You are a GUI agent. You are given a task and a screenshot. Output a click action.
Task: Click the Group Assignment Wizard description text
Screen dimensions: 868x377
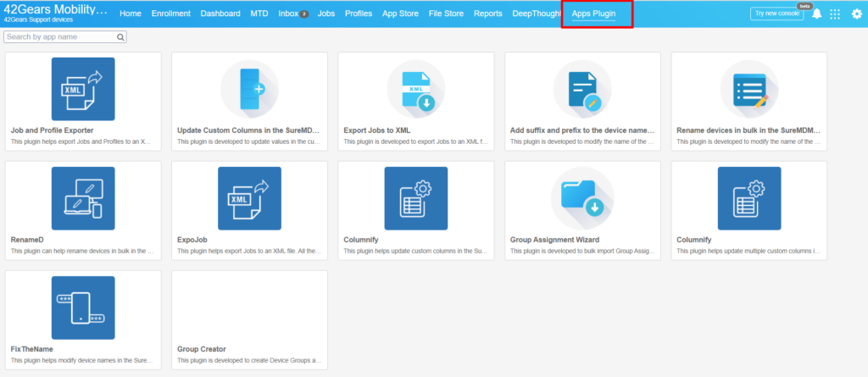(581, 252)
